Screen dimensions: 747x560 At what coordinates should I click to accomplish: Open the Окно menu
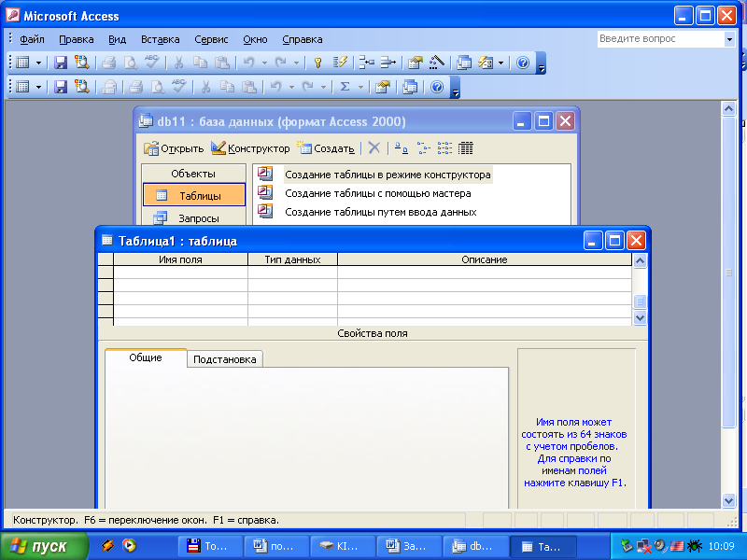(x=255, y=39)
